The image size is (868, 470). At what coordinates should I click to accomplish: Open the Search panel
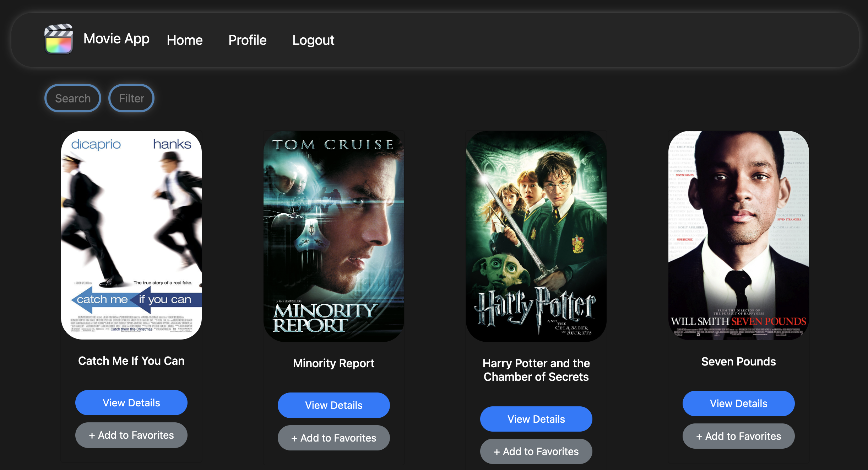click(72, 98)
